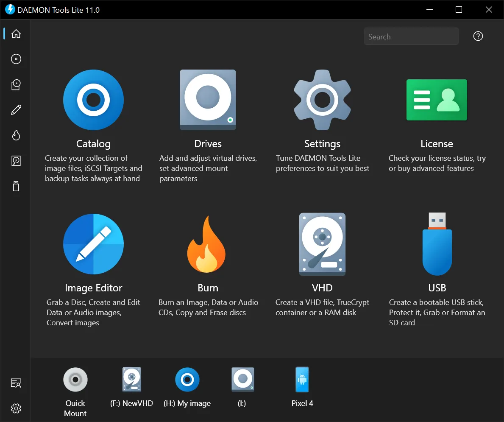The height and width of the screenshot is (422, 504).
Task: Open the VHD disk icon in sidebar
Action: (x=16, y=161)
